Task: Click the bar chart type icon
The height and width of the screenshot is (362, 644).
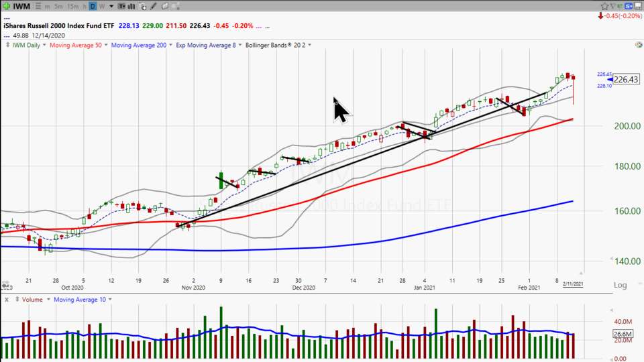Action: (131, 6)
